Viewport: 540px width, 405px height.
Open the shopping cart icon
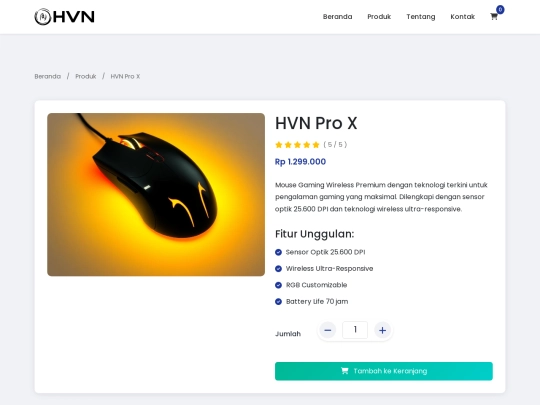494,17
